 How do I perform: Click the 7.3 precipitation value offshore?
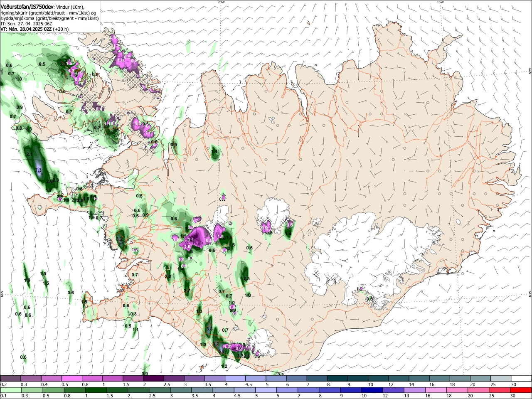pos(39,170)
